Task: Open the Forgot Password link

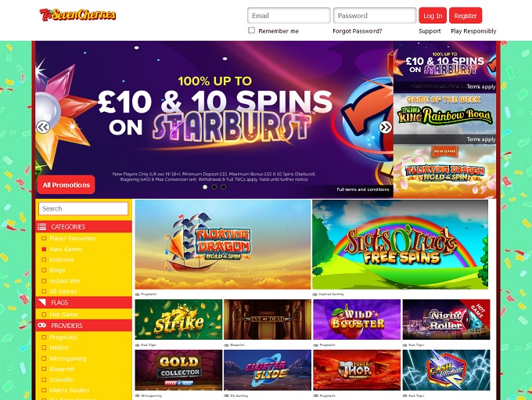Action: pos(358,31)
